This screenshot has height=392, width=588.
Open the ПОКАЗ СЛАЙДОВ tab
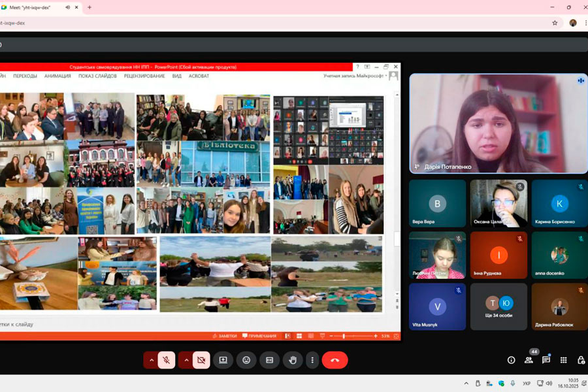[x=97, y=76]
